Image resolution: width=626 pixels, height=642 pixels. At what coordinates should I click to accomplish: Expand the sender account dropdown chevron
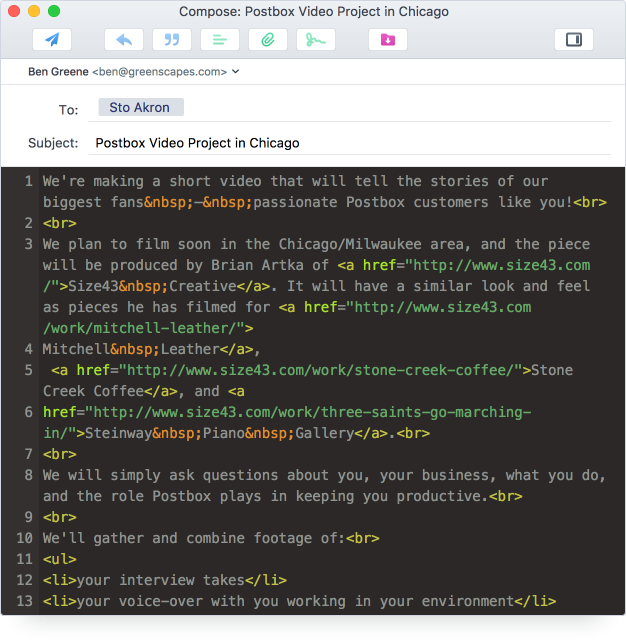(235, 71)
